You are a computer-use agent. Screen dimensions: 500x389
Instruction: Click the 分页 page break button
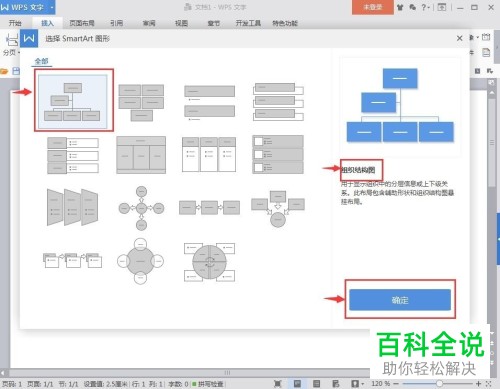point(12,45)
